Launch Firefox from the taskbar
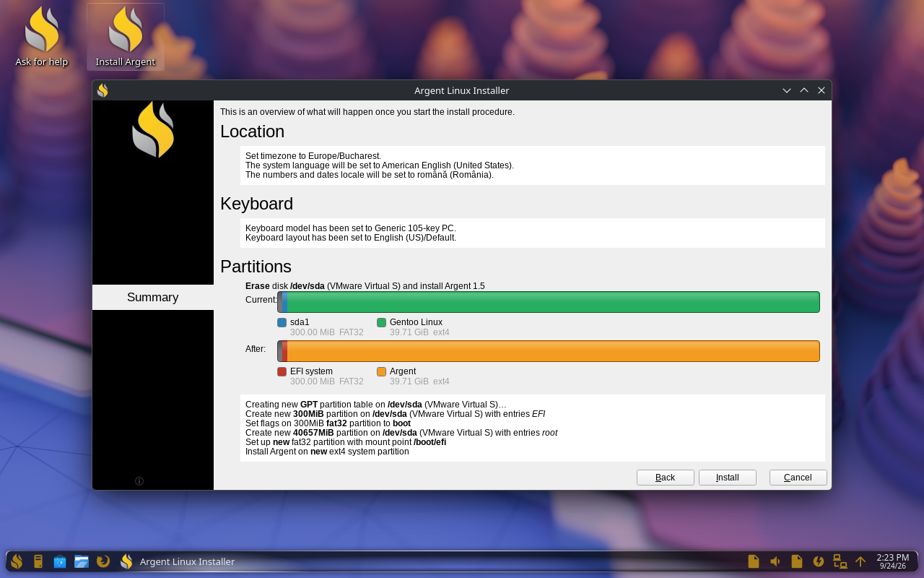924x578 pixels. point(103,561)
